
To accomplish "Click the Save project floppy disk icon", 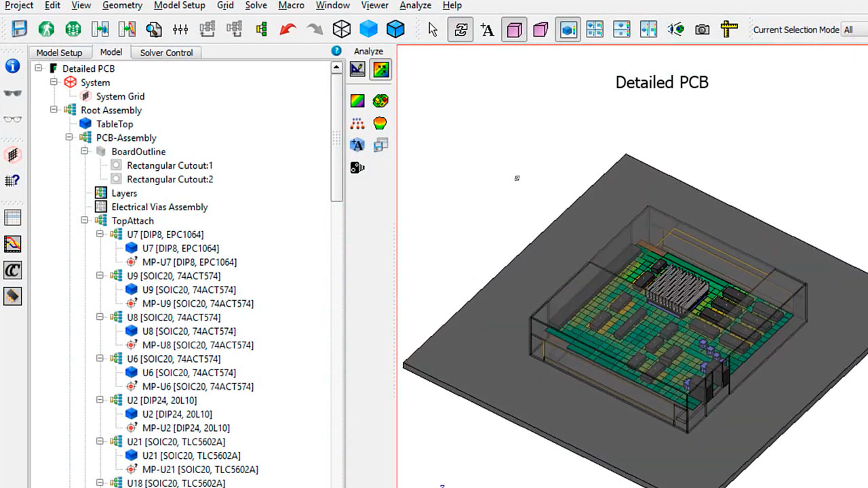I will 19,29.
